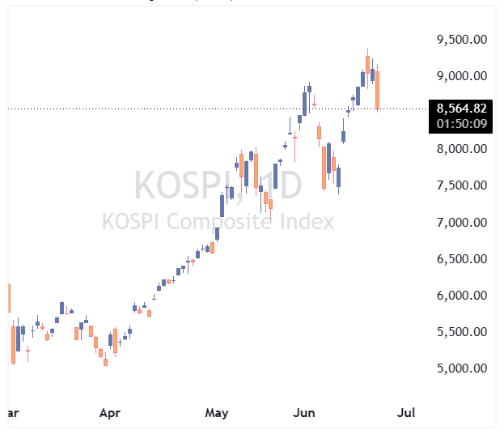504x443 pixels.
Task: Click the 6,000.00 price axis label
Action: click(462, 296)
